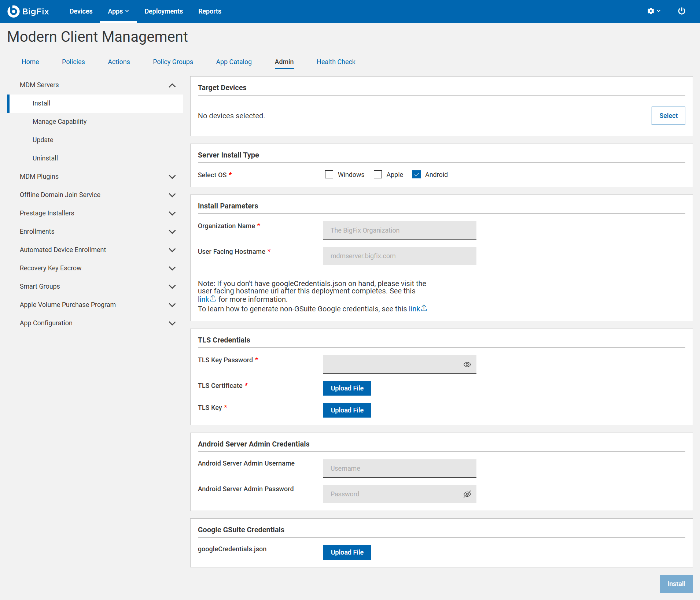This screenshot has width=700, height=600.
Task: Click the power logout icon
Action: pos(681,11)
